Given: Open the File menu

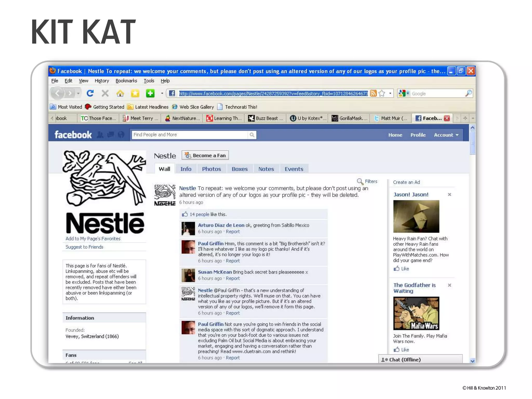Looking at the screenshot, I should [x=55, y=81].
